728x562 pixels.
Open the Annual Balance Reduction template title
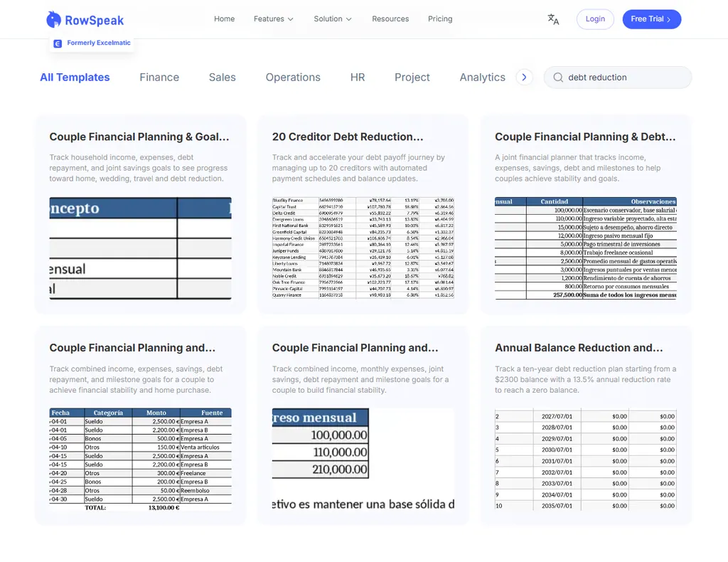[579, 348]
